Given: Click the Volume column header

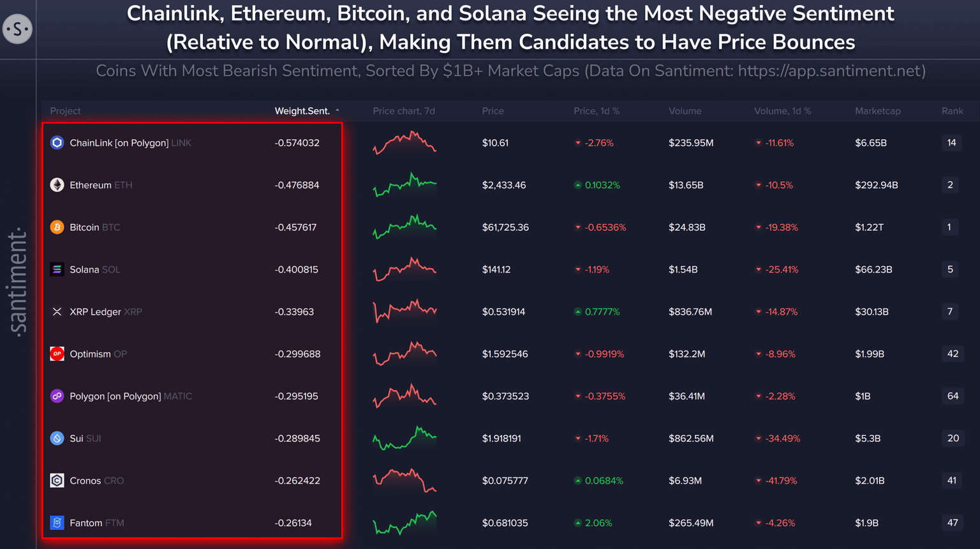Looking at the screenshot, I should (x=685, y=111).
